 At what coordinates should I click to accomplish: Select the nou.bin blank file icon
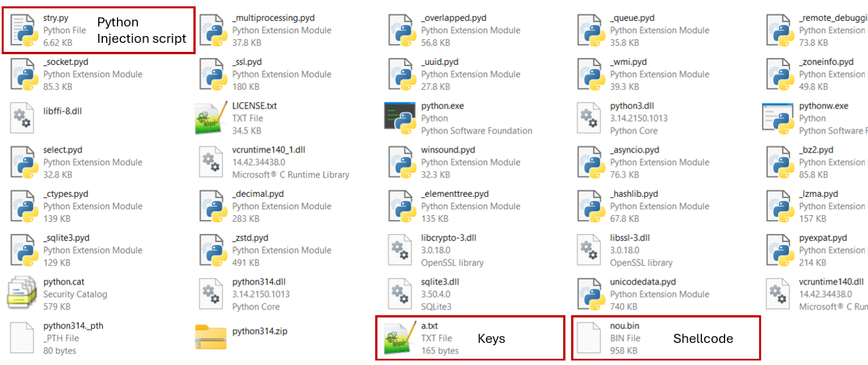590,338
